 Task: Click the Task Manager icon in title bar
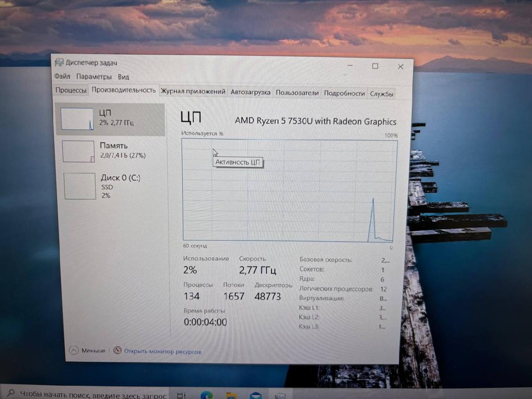point(59,63)
